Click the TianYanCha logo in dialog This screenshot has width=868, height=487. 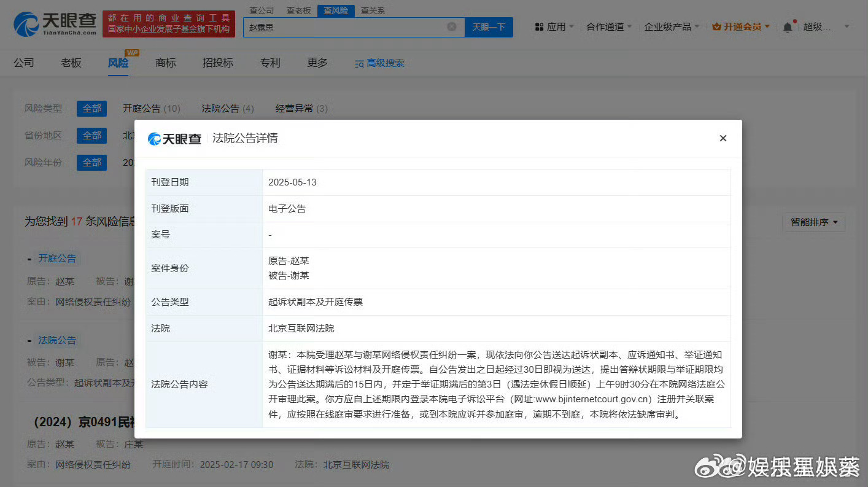(x=175, y=139)
